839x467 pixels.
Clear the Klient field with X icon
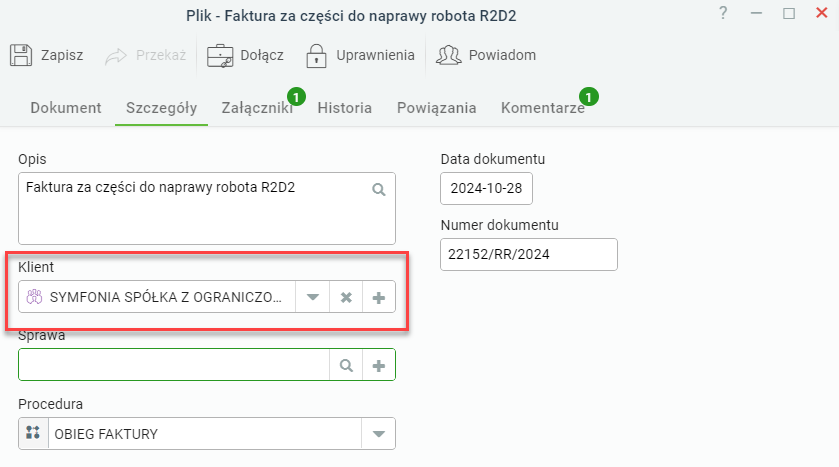[346, 297]
